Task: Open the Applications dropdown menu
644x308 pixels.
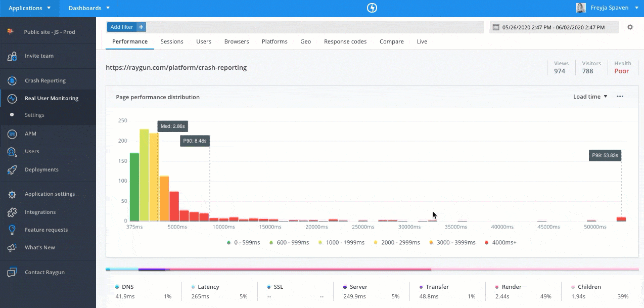Action: click(x=29, y=8)
